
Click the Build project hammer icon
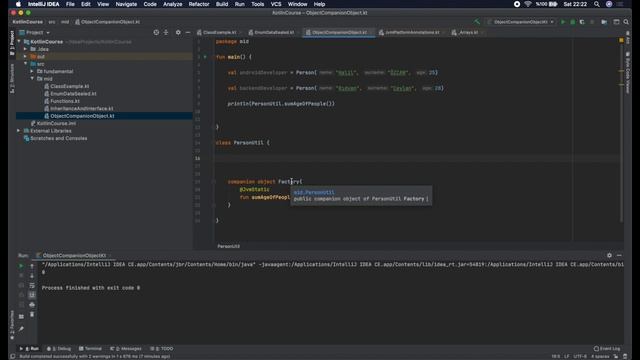(x=477, y=22)
